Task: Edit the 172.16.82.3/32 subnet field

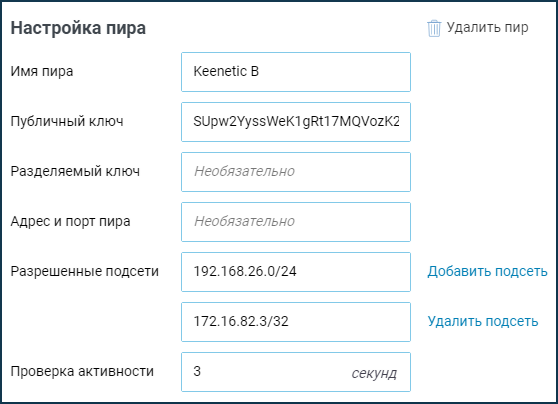Action: 296,322
